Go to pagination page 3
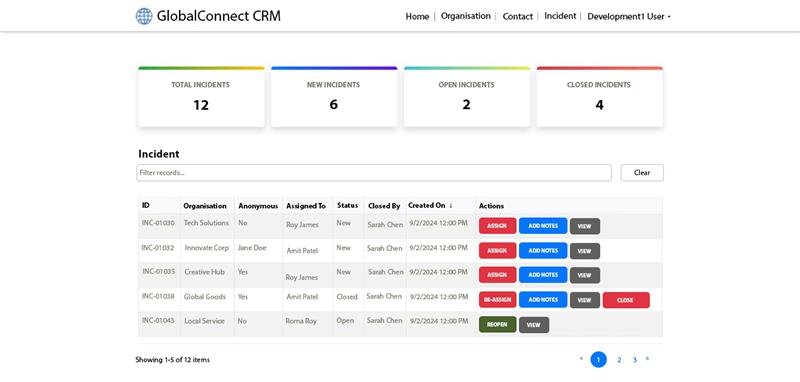 point(635,360)
